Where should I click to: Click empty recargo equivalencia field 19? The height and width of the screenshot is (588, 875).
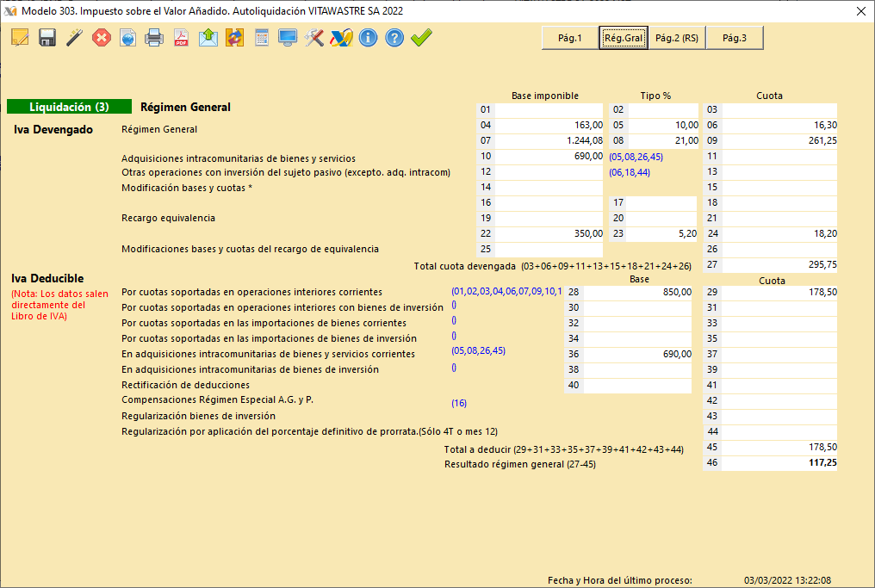(549, 218)
